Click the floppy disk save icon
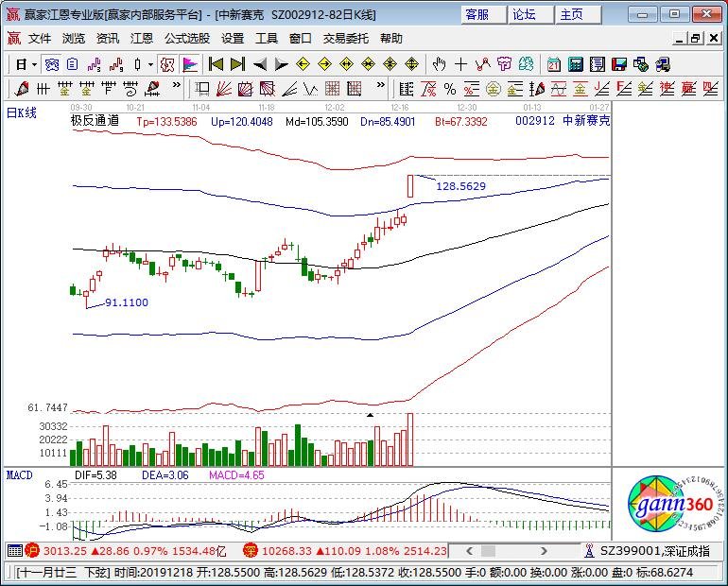This screenshot has height=586, width=728. pos(619,64)
